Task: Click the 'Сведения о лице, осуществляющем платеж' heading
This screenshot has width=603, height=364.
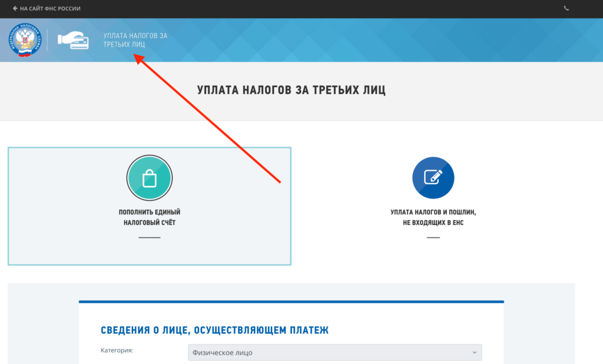Action: pyautogui.click(x=214, y=330)
